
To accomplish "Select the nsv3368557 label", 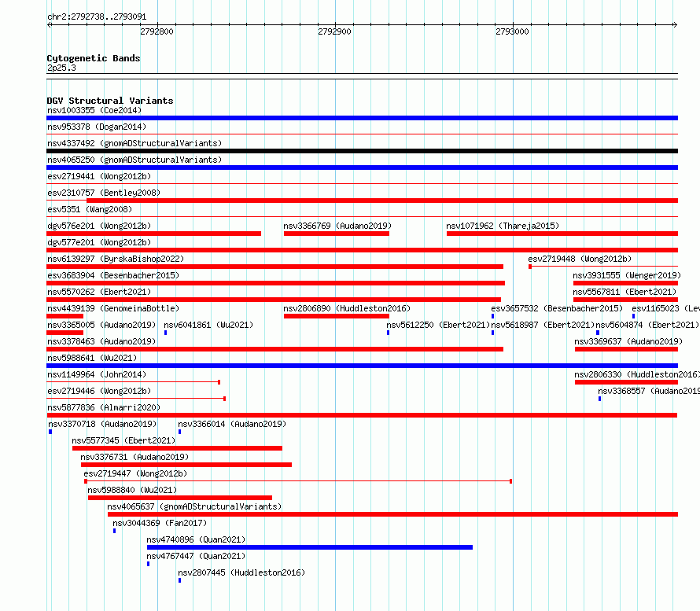I will tap(649, 391).
